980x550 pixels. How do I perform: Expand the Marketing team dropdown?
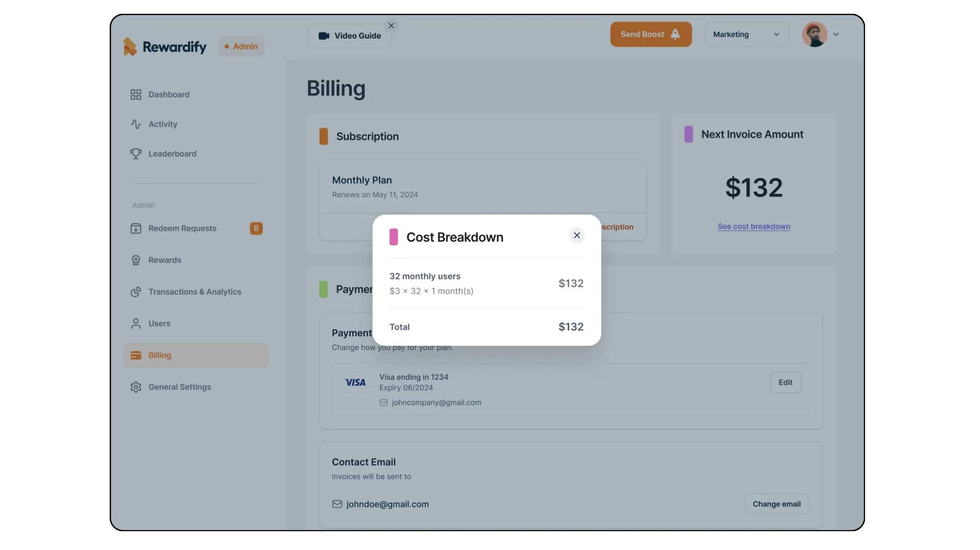pyautogui.click(x=746, y=34)
